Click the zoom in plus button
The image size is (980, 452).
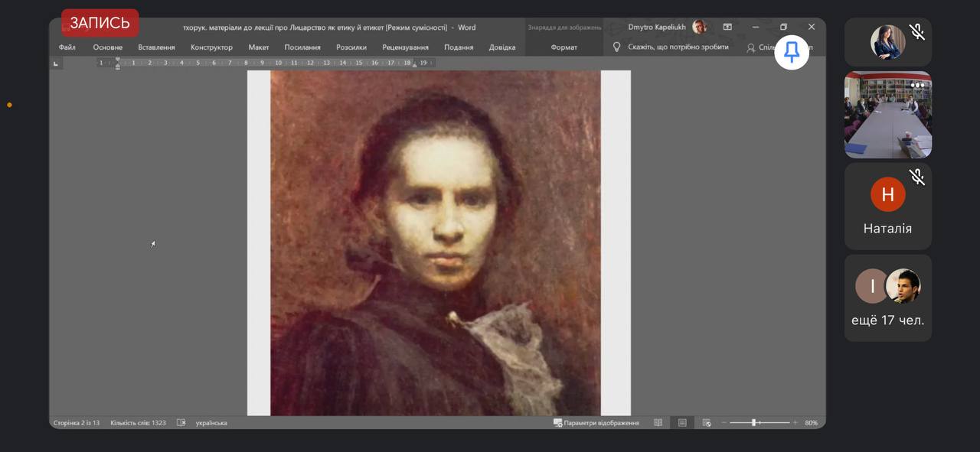point(795,423)
